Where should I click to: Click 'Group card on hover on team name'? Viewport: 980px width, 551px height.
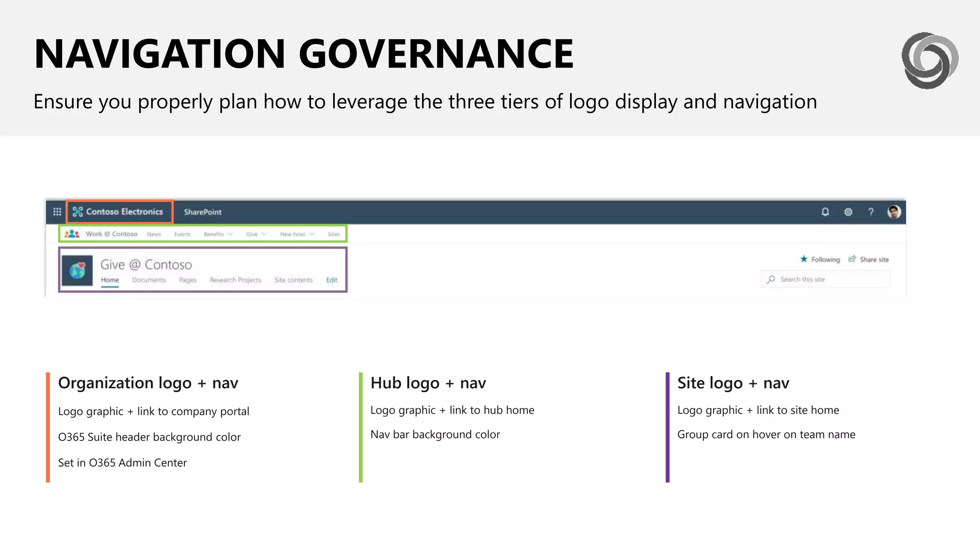click(x=766, y=434)
